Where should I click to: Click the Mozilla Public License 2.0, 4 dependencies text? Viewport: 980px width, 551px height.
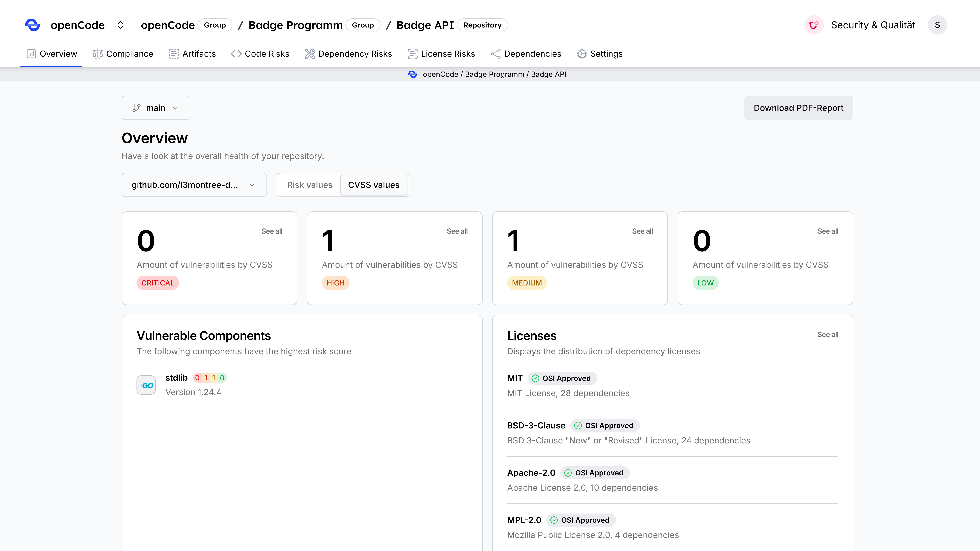[593, 535]
